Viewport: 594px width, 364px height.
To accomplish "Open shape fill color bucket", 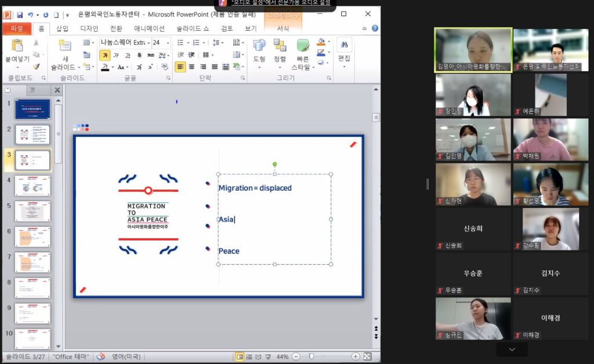I will tap(321, 42).
